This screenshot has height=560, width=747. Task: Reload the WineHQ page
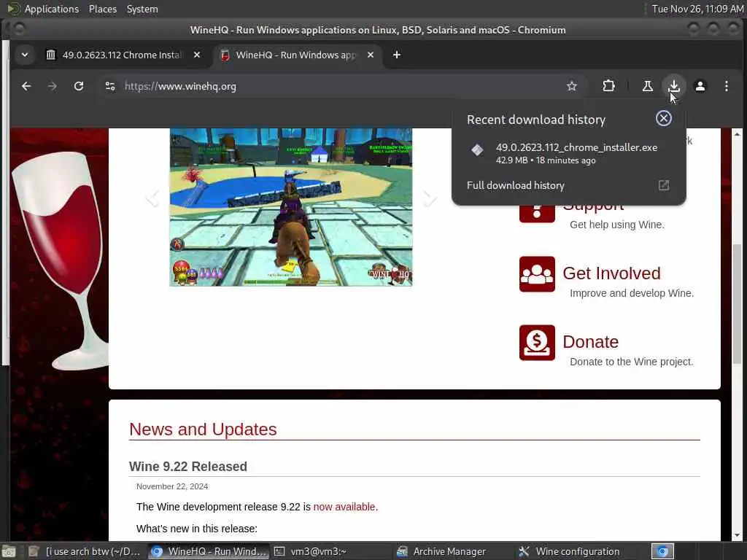point(79,86)
